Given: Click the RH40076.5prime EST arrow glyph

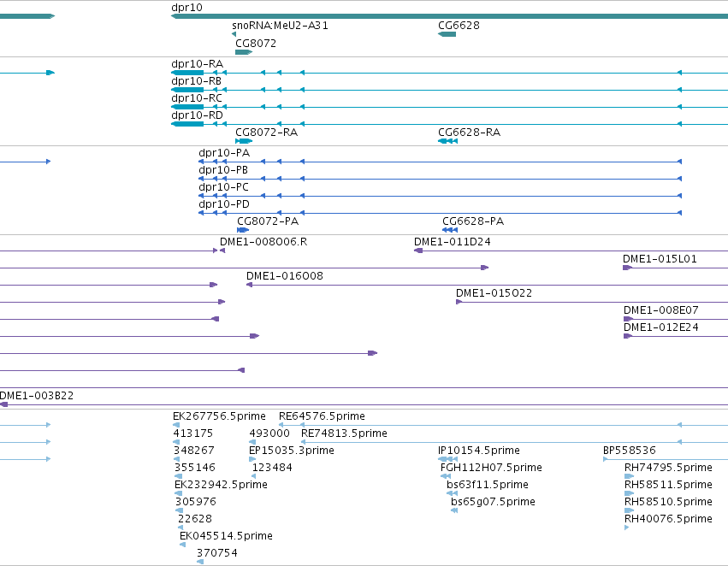Looking at the screenshot, I should point(627,528).
